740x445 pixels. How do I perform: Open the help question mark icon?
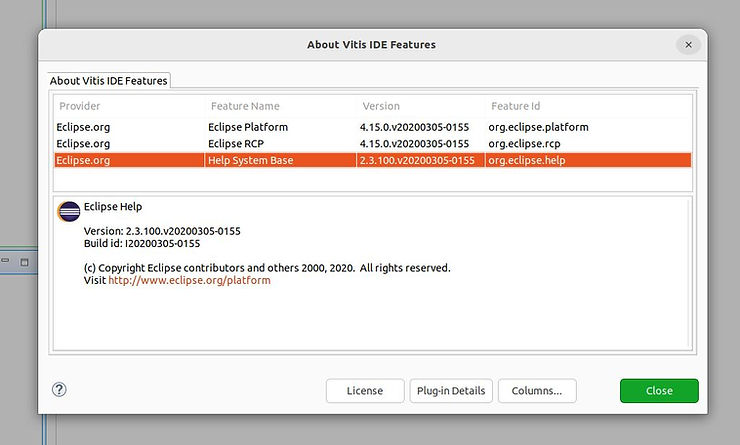[x=59, y=390]
